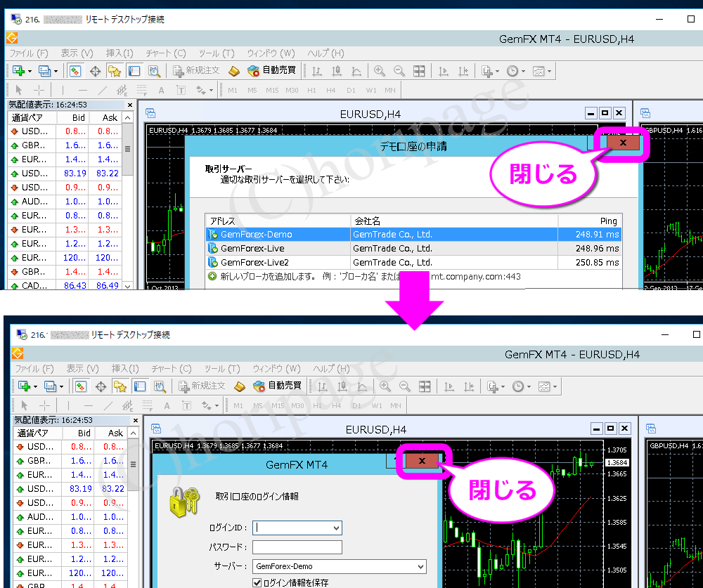Pick the vertical line tool in lower screenshot
The width and height of the screenshot is (703, 588).
tap(68, 405)
